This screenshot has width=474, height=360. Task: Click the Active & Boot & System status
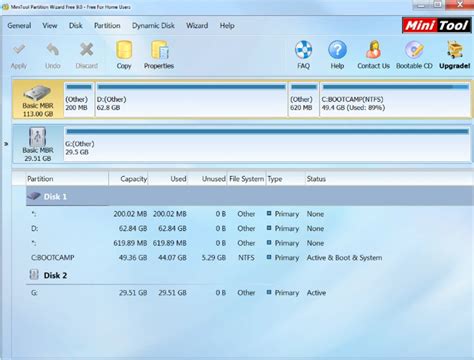344,258
